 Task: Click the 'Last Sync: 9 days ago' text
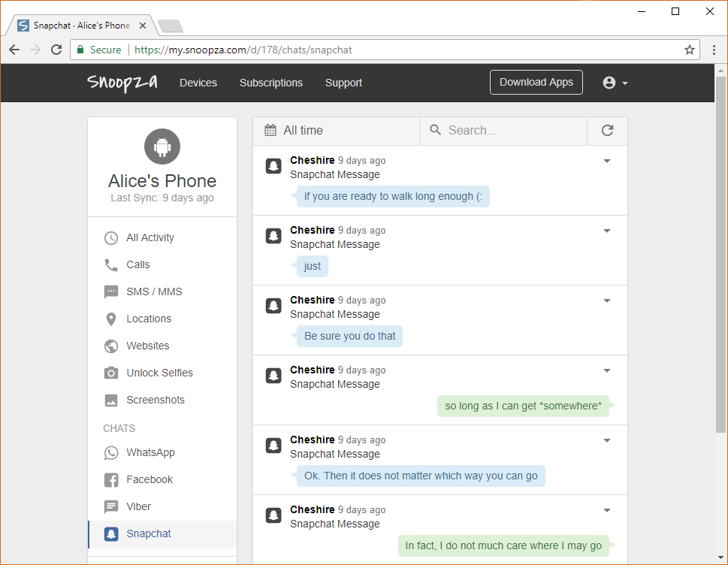click(162, 198)
